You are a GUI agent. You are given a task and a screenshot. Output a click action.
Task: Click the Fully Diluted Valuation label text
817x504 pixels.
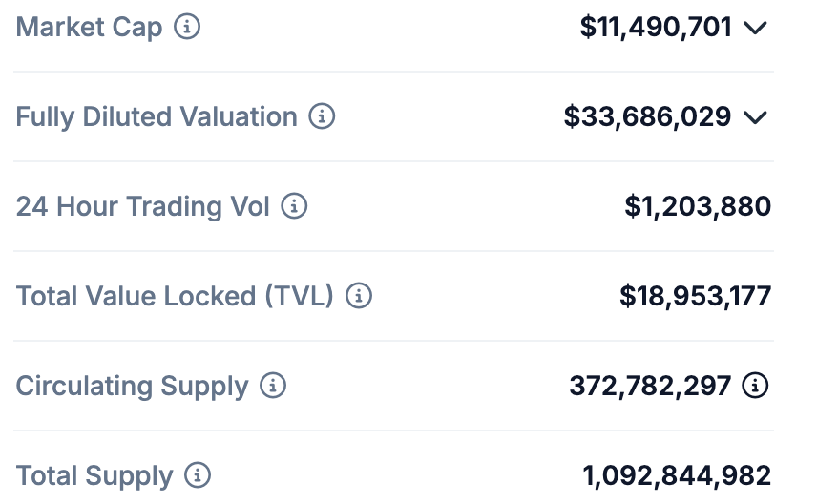(x=157, y=116)
